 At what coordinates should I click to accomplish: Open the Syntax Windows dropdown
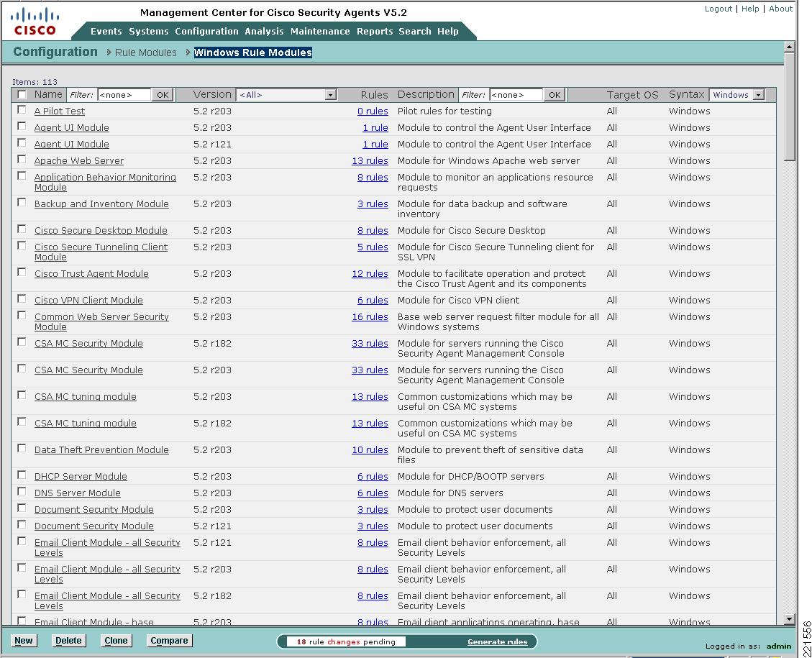click(736, 95)
